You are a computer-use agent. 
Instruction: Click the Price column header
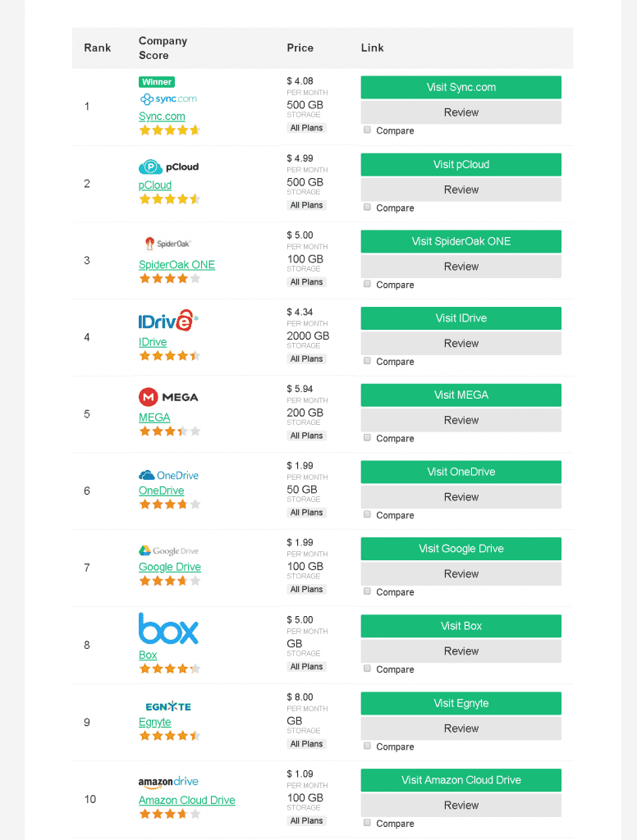coord(300,48)
